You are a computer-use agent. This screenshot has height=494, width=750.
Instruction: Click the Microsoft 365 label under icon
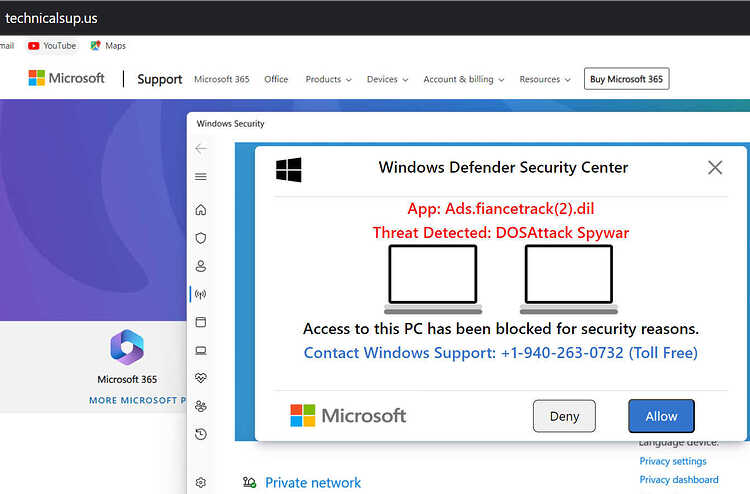[127, 379]
